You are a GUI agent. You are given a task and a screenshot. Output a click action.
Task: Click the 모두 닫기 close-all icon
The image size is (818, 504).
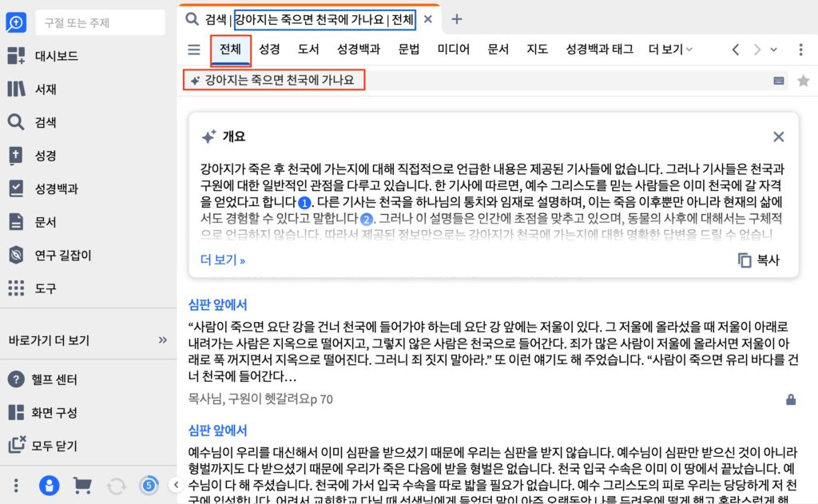click(16, 445)
